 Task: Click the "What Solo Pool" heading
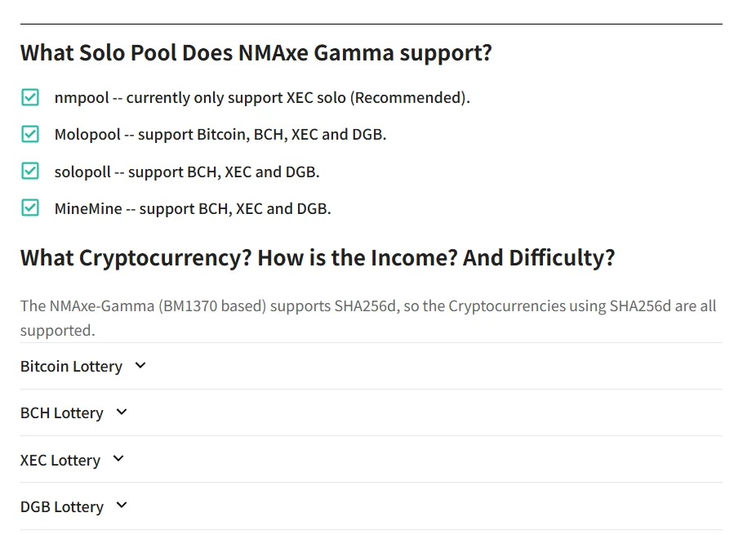point(256,53)
